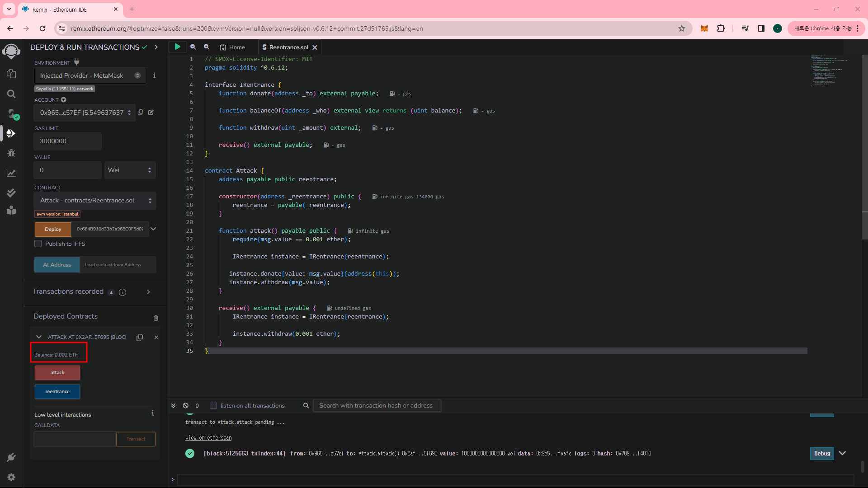Open the Remix home logo icon

[11, 51]
